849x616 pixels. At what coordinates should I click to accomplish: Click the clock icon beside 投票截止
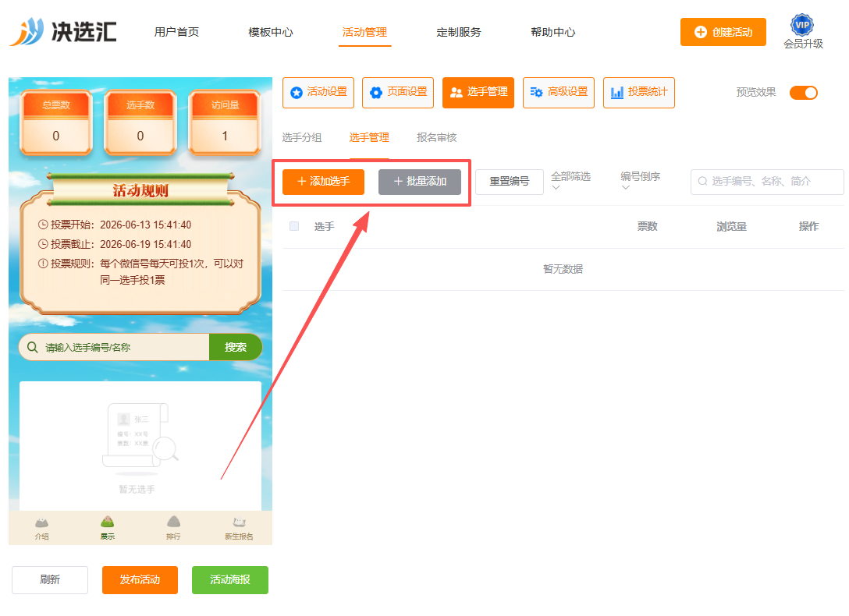click(x=43, y=244)
